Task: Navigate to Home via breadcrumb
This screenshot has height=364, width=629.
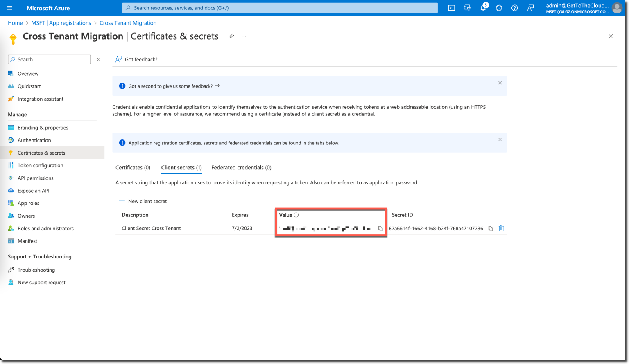Action: (x=15, y=23)
